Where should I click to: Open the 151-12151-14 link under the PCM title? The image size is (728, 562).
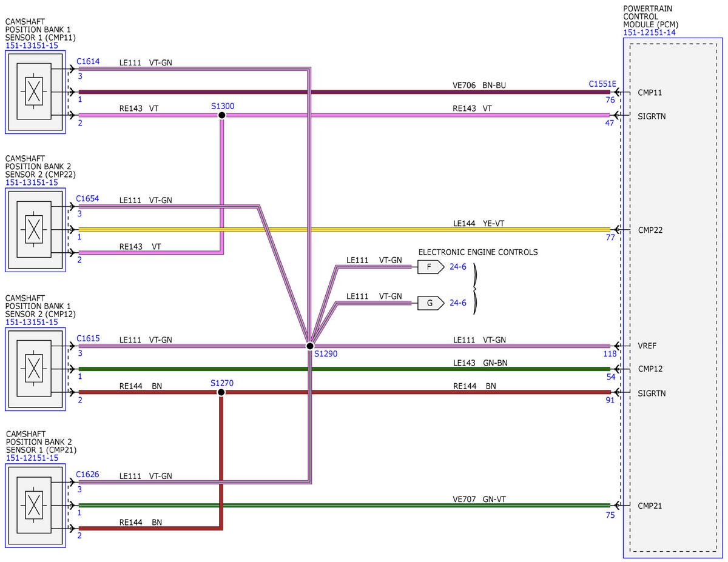[649, 33]
